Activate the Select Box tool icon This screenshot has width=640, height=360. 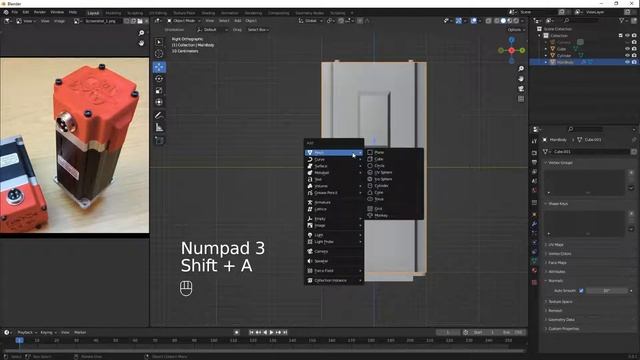159,42
